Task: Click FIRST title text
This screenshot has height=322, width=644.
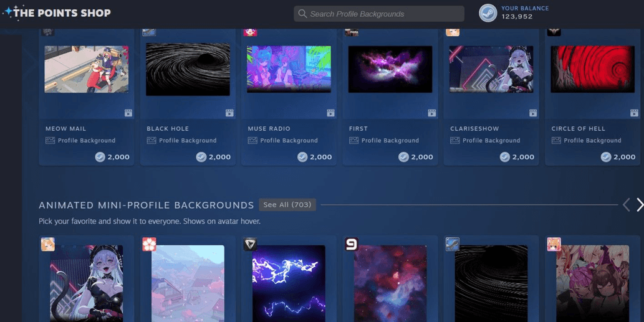Action: [358, 128]
